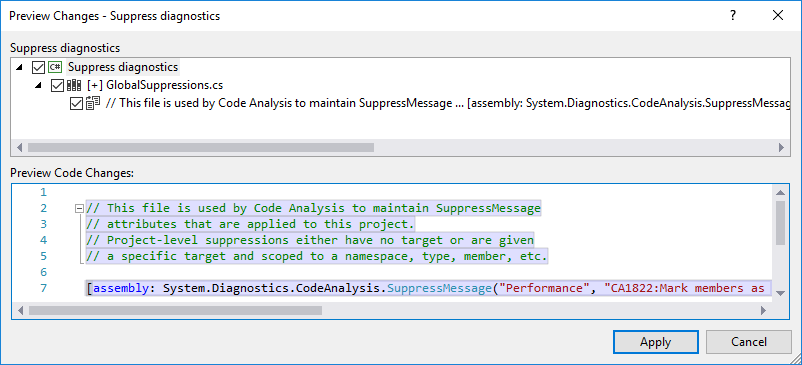Toggle the GlobalSuppressions.cs checkbox
Image resolution: width=802 pixels, height=365 pixels.
[57, 85]
